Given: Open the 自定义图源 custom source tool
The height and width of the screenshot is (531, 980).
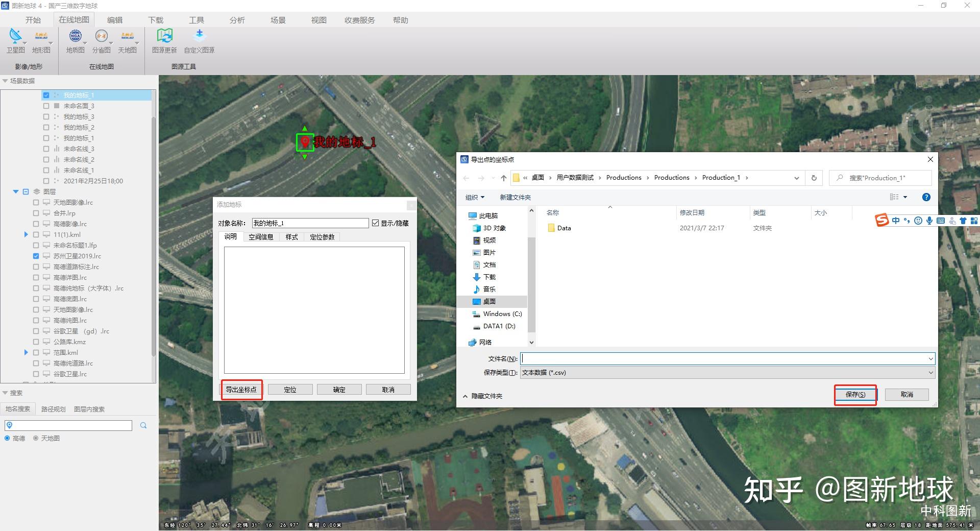Looking at the screenshot, I should pyautogui.click(x=199, y=40).
